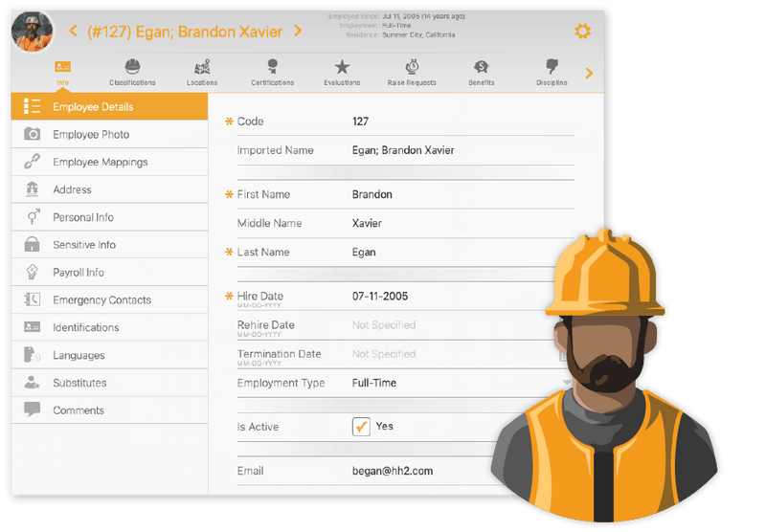Click the employee profile photo thumbnail
766x532 pixels.
[33, 32]
